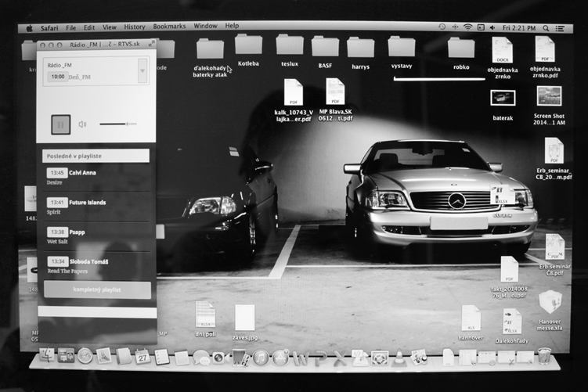Open Safari compass icon in Dock
588x392 pixels.
85,356
